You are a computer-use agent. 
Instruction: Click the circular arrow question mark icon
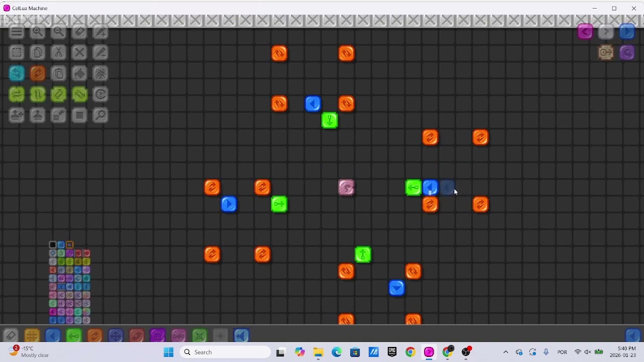(x=101, y=95)
